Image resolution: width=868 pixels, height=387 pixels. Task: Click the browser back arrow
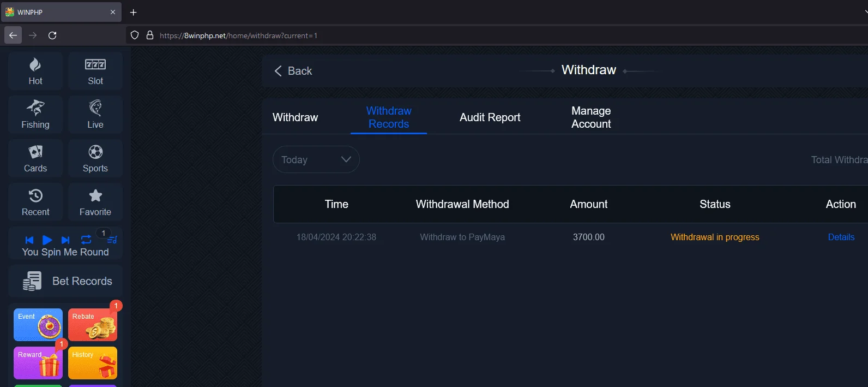tap(13, 35)
